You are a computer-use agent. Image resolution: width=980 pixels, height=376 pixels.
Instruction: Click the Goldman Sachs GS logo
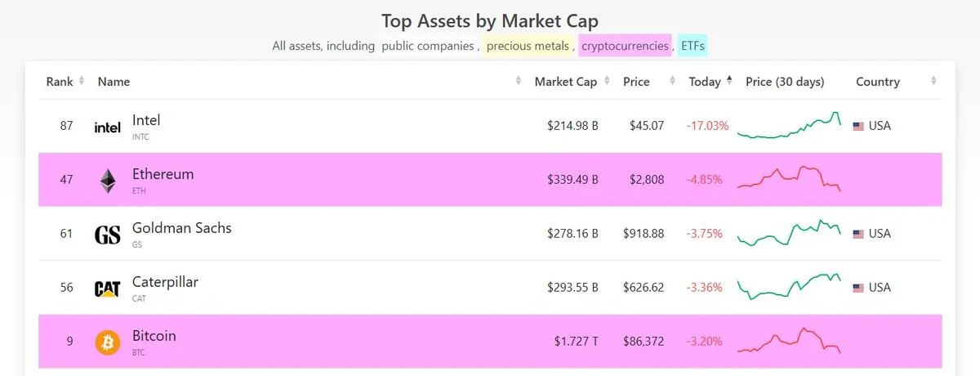click(108, 235)
